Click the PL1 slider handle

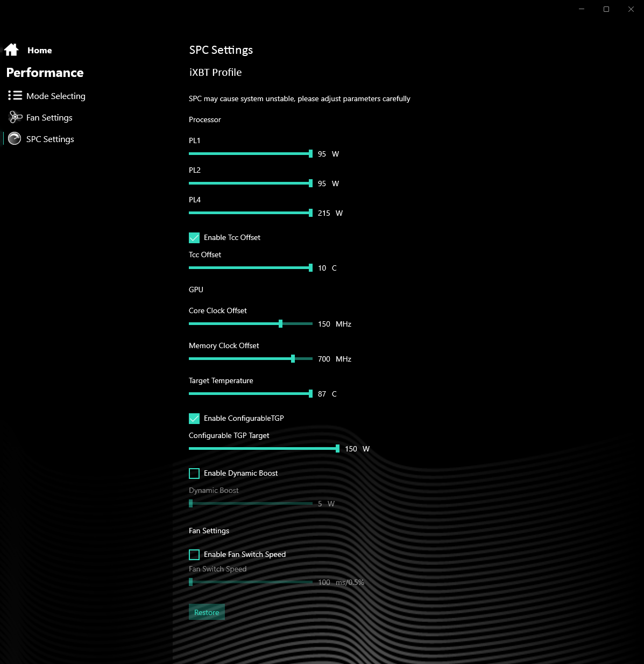pyautogui.click(x=310, y=154)
